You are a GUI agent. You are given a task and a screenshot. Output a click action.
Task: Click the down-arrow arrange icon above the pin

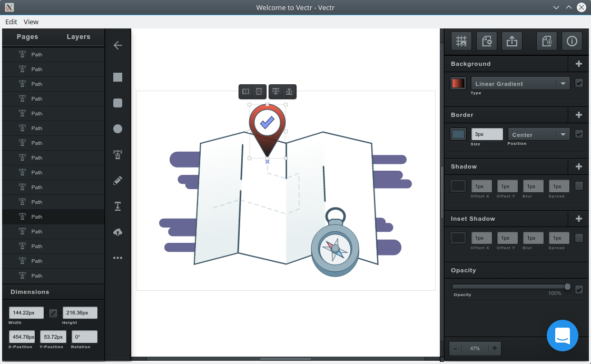[275, 92]
